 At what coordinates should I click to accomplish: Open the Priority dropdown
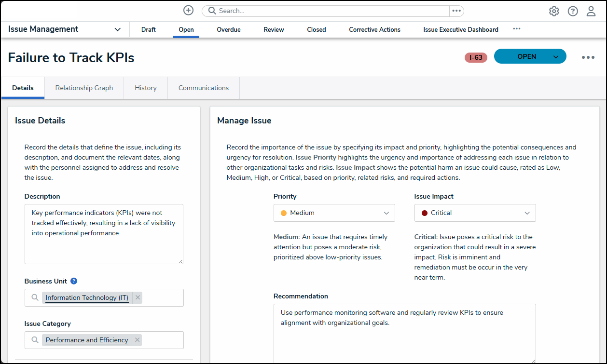coord(334,213)
